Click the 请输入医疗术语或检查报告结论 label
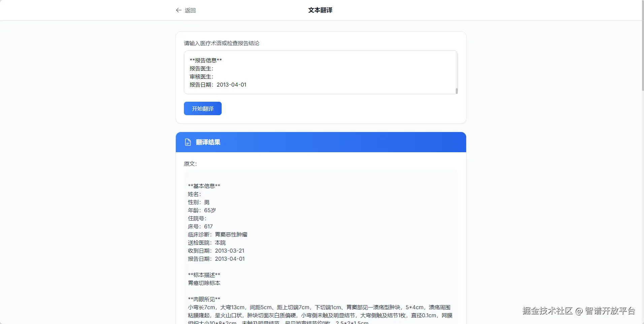The height and width of the screenshot is (324, 644). point(222,43)
